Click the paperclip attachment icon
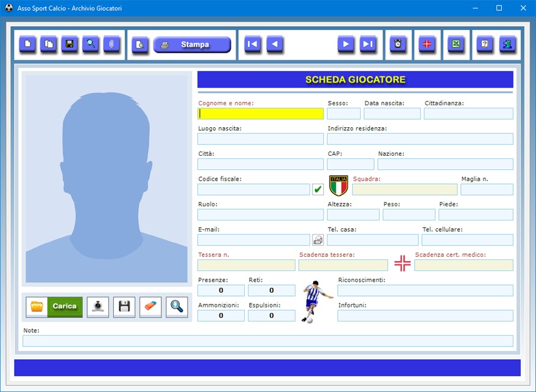 (111, 44)
